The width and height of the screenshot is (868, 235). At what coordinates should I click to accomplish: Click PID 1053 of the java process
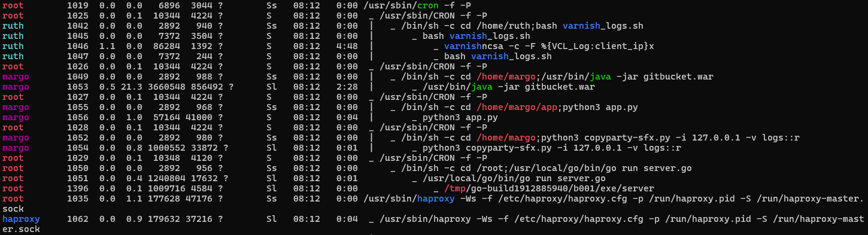[x=78, y=87]
